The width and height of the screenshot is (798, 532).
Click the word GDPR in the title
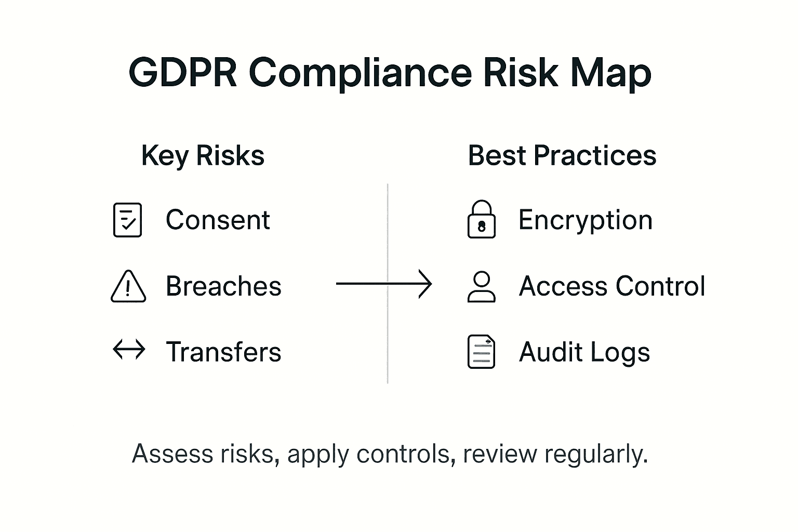pyautogui.click(x=183, y=72)
